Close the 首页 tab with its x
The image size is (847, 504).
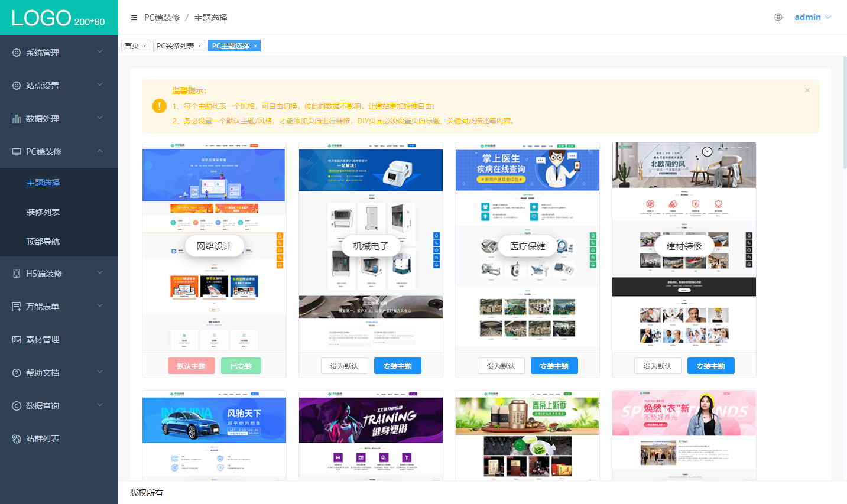(145, 46)
